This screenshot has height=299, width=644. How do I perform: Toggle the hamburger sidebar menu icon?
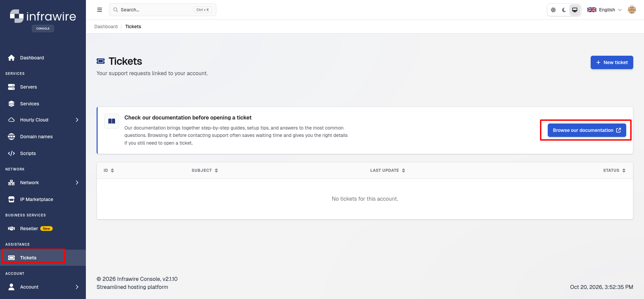(x=100, y=10)
